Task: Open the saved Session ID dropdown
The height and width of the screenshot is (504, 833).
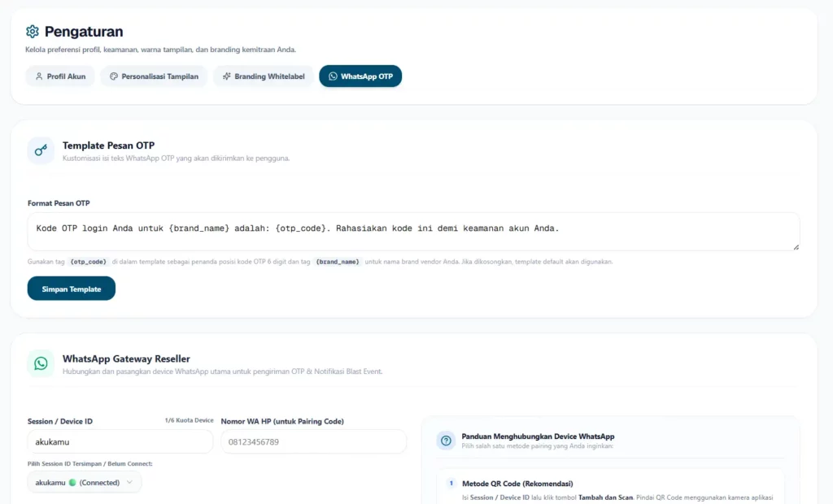Action: click(x=85, y=482)
